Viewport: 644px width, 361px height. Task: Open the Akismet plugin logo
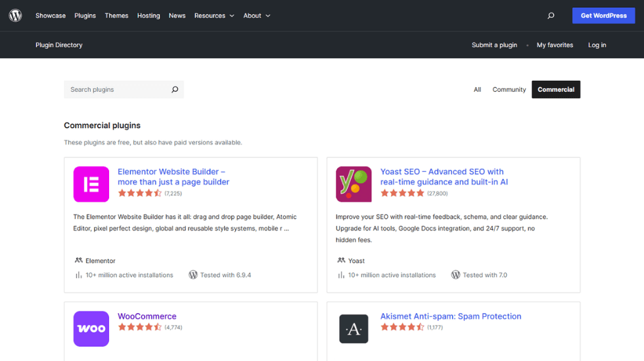click(354, 329)
